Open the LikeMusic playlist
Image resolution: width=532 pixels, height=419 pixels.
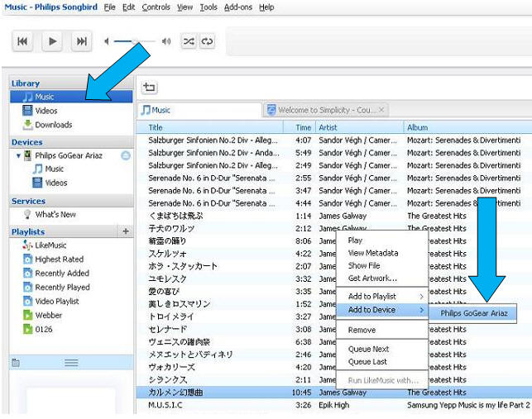pos(50,245)
